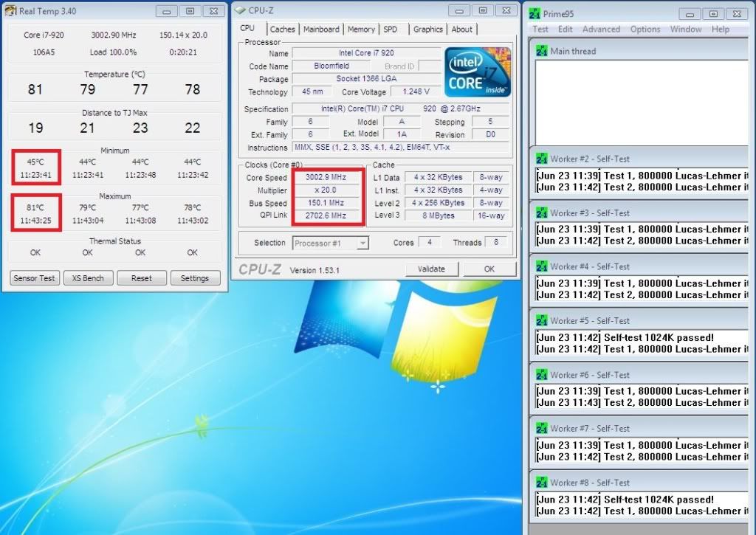Click the Maximum 78°C reading in Real Temp
This screenshot has height=535, width=756.
click(193, 208)
